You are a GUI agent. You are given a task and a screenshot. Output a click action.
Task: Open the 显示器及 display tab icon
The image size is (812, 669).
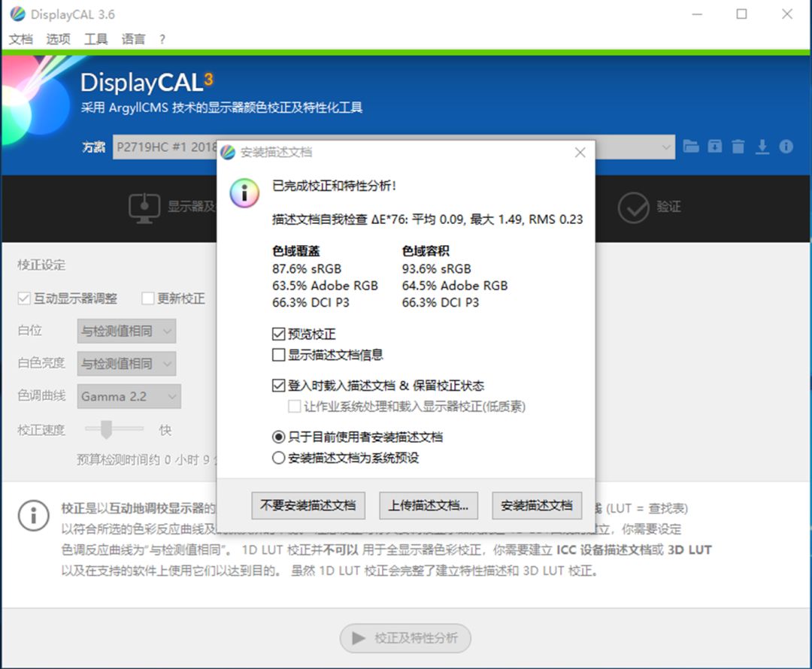coord(144,207)
